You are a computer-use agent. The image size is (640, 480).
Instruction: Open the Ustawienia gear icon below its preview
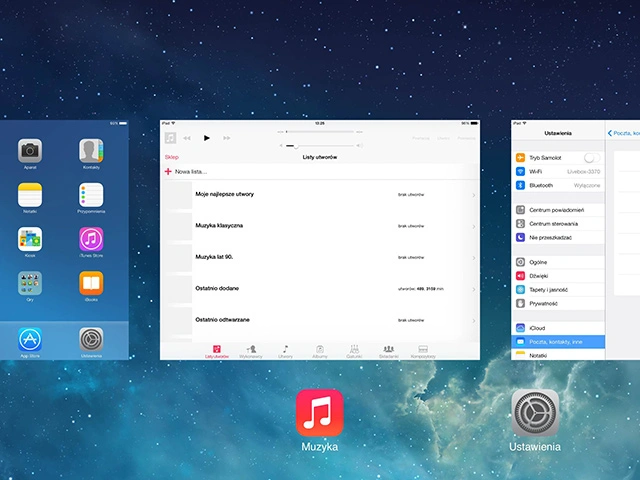click(535, 413)
